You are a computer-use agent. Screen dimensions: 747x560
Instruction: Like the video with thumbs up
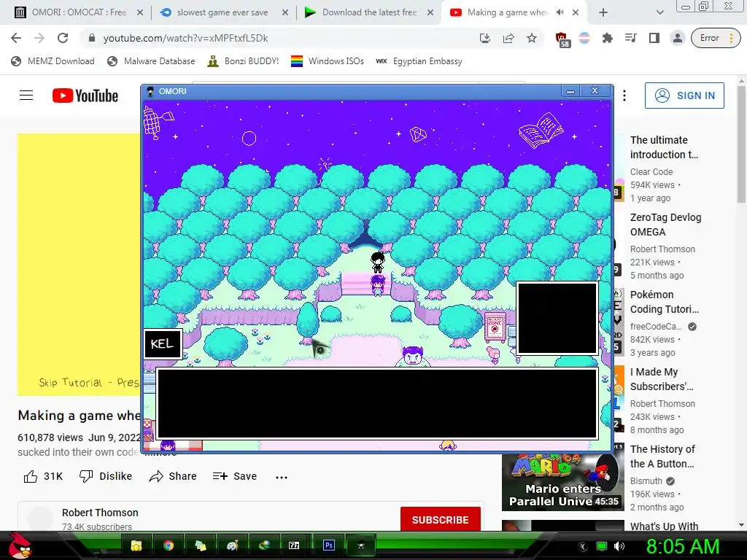pyautogui.click(x=43, y=476)
